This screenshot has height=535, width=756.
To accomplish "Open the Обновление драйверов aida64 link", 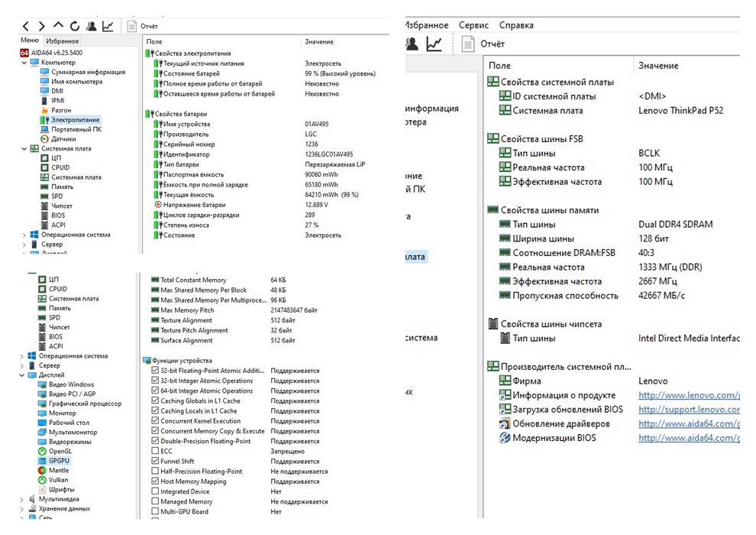I will tap(689, 423).
